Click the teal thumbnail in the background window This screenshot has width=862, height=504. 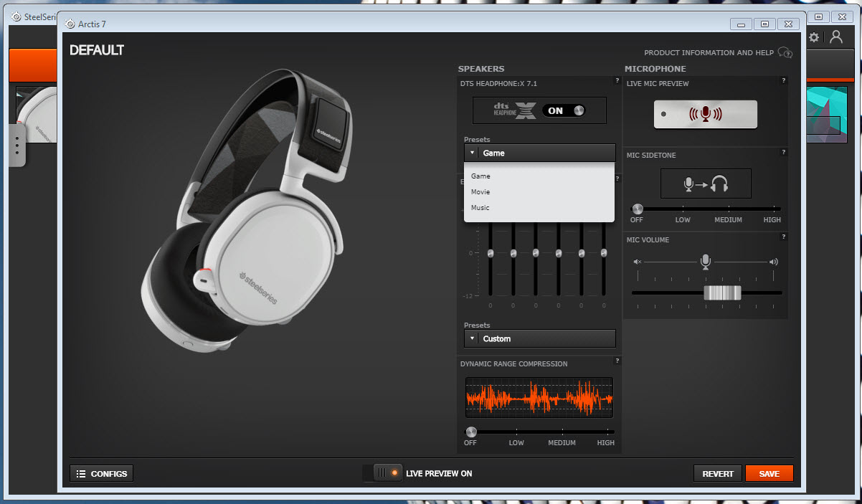pyautogui.click(x=828, y=115)
